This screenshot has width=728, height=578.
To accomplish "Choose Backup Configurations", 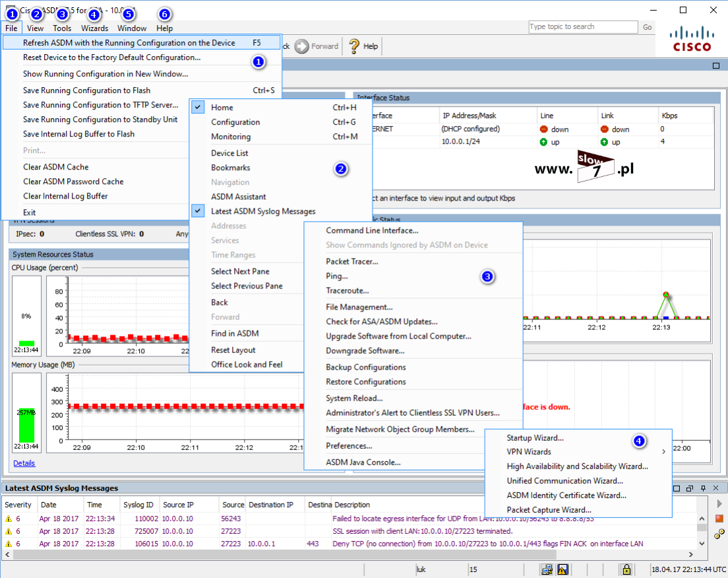I will coord(413,367).
